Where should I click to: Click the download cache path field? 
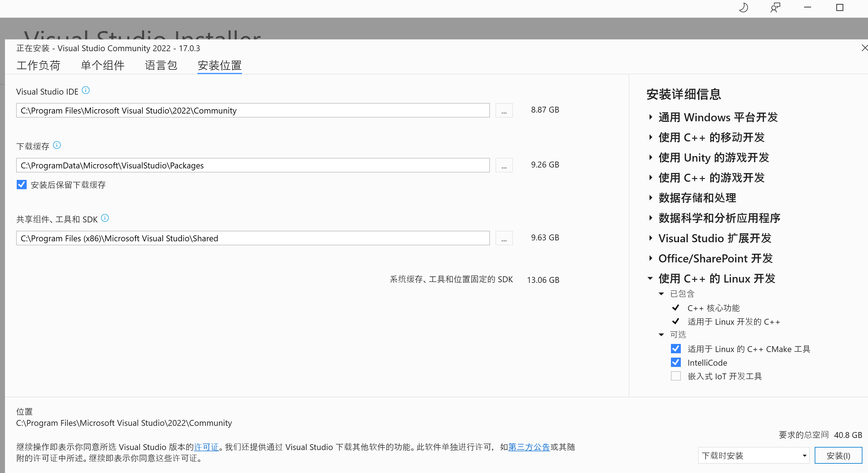253,165
